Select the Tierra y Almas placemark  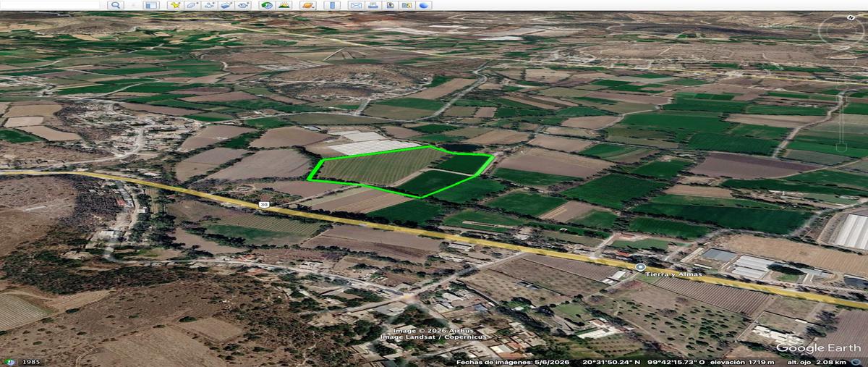pyautogui.click(x=640, y=267)
